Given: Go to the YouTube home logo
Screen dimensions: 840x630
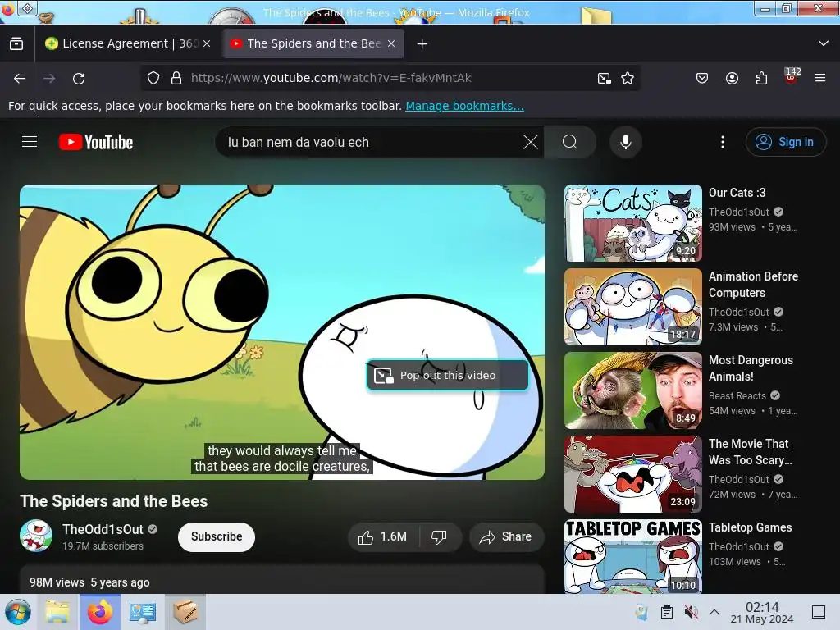Looking at the screenshot, I should coord(96,143).
